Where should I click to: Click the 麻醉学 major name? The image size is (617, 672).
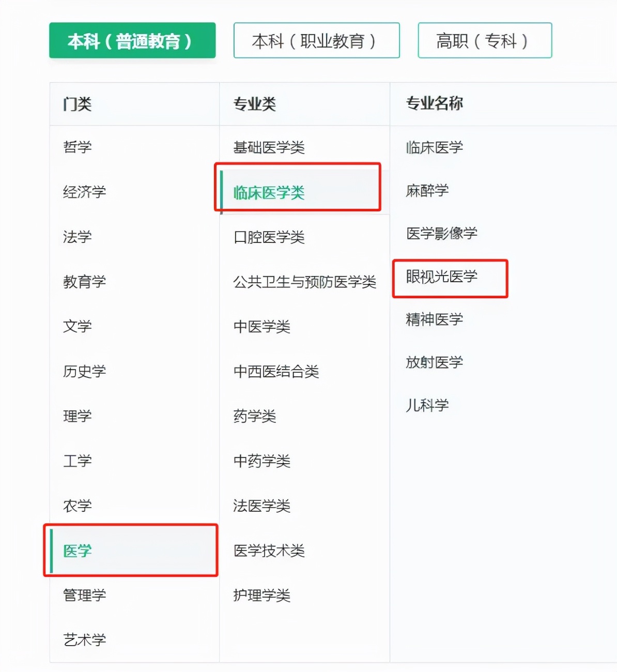pos(427,190)
